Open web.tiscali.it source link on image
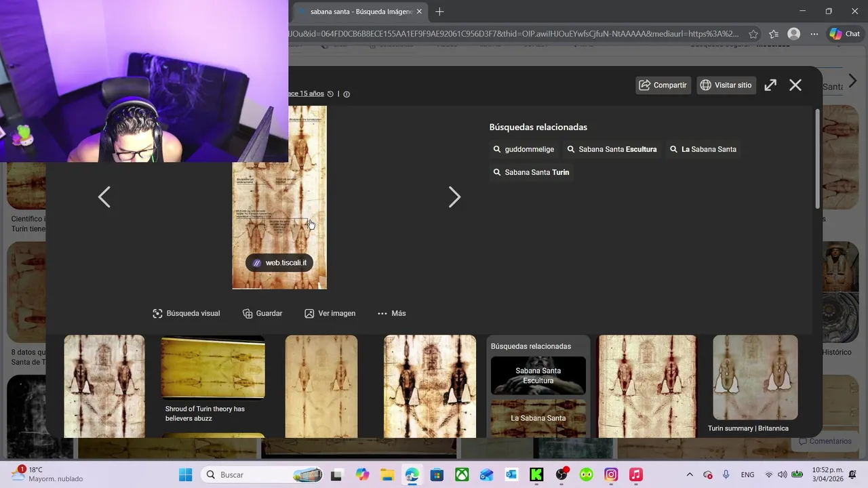The height and width of the screenshot is (488, 868). click(279, 263)
